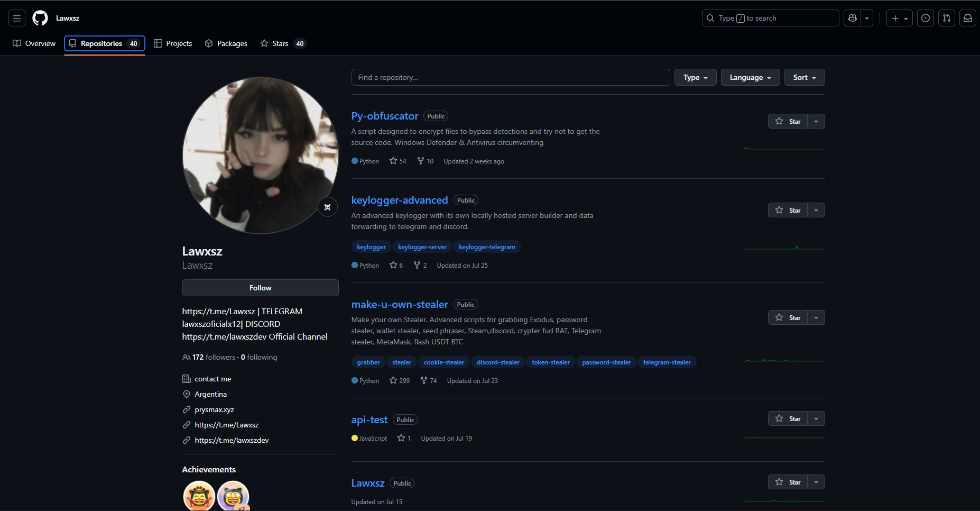Go to GitHub home via Octocat logo
980x511 pixels.
click(40, 18)
